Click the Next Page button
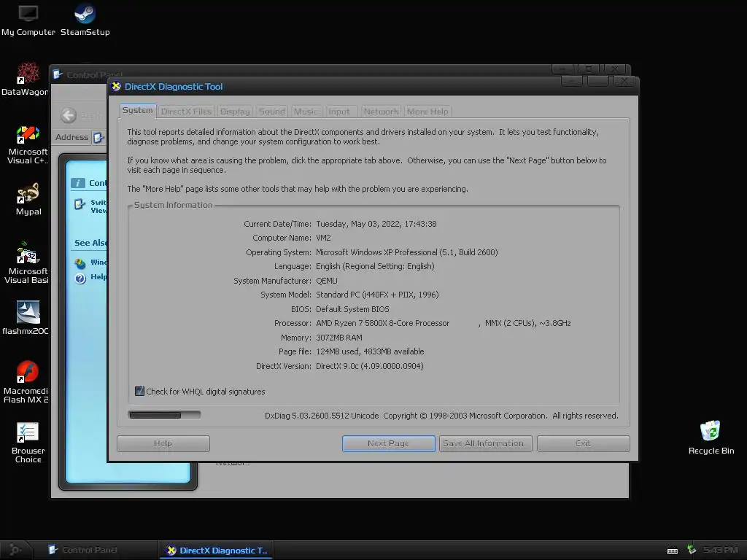This screenshot has width=747, height=560. click(x=388, y=443)
